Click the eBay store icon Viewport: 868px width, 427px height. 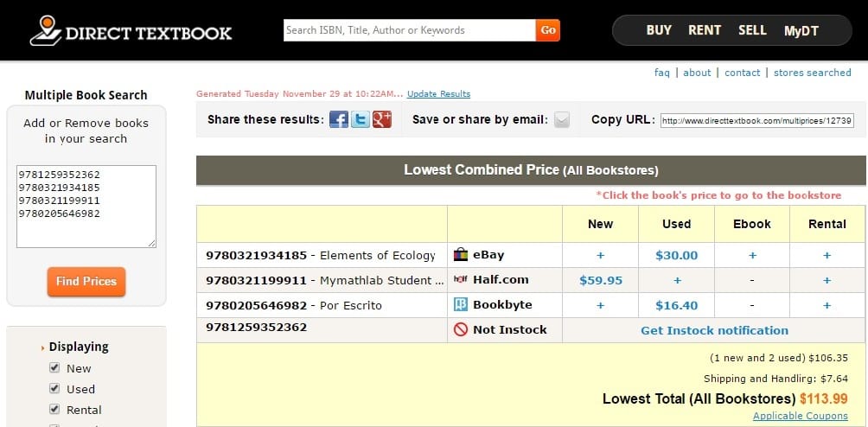pyautogui.click(x=462, y=255)
